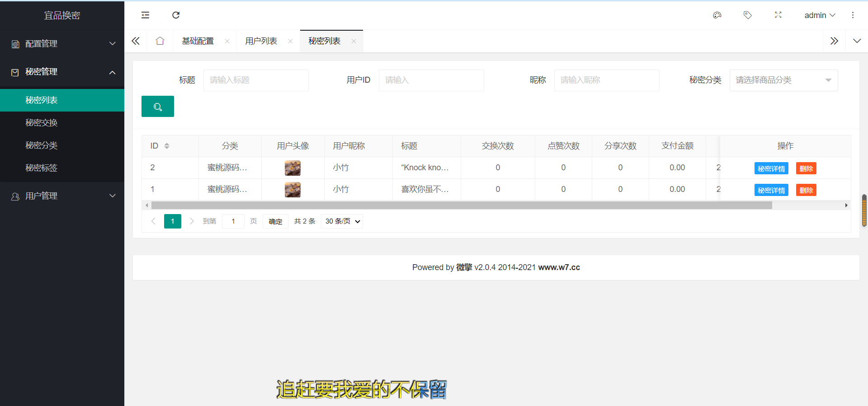Click the table's horizontal scrollbar
Viewport: 868px width, 406px height.
click(461, 205)
